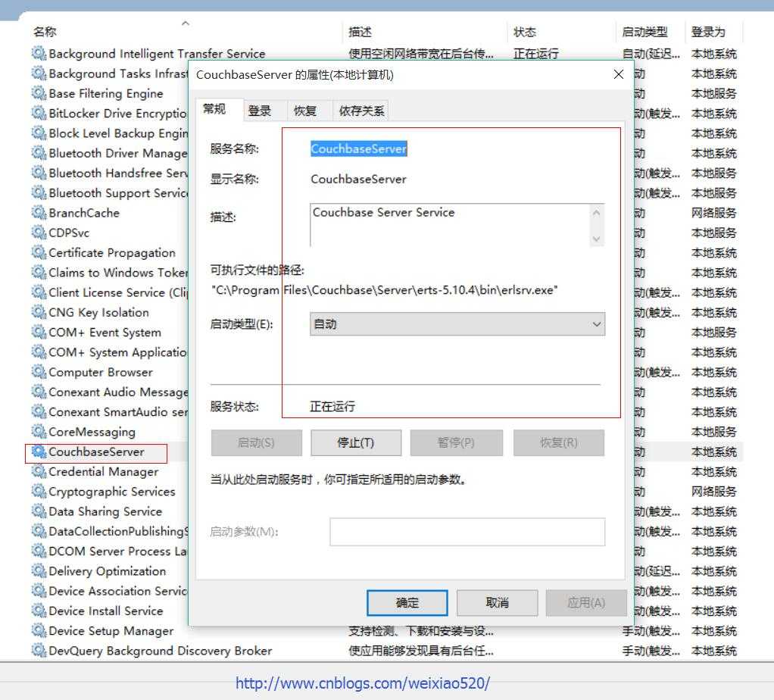Screen dimensions: 774x700
Task: Click the gear icon beside Base Filtering Engine
Action: pyautogui.click(x=39, y=93)
